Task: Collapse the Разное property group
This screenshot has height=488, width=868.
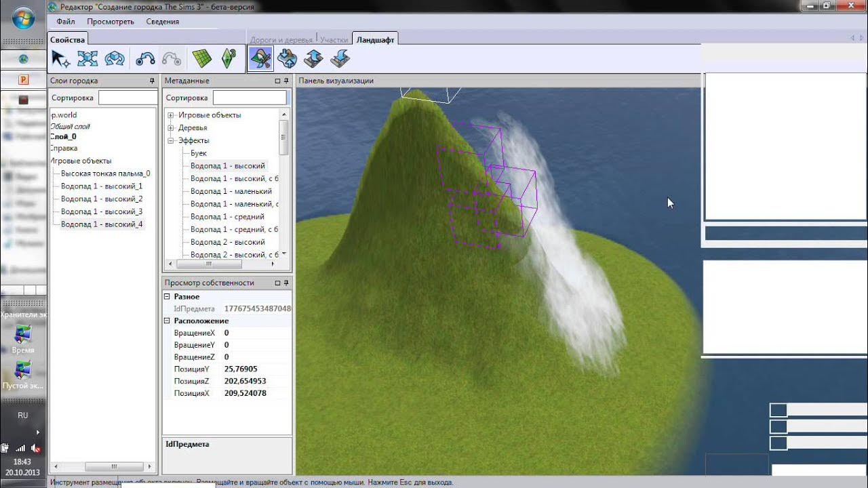Action: (x=167, y=297)
